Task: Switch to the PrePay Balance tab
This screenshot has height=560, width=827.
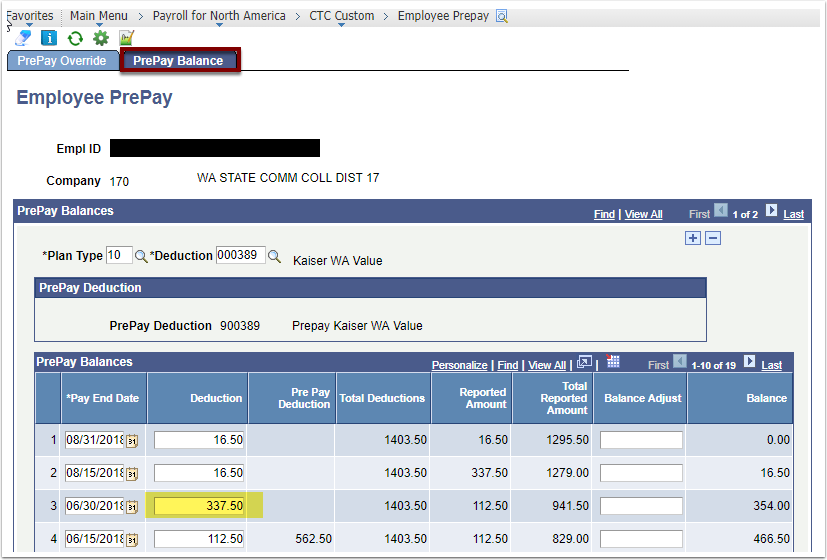Action: click(178, 61)
